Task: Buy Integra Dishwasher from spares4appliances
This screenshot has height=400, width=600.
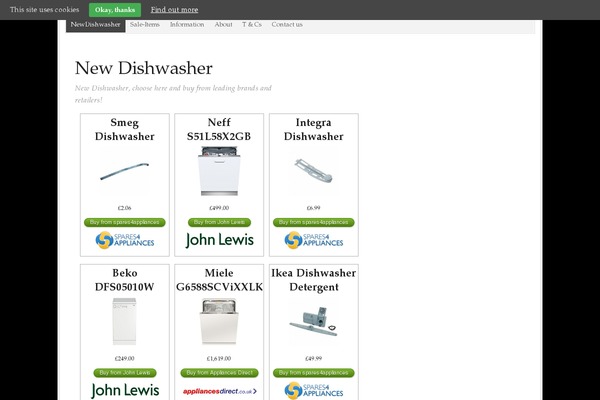Action: 314,222
